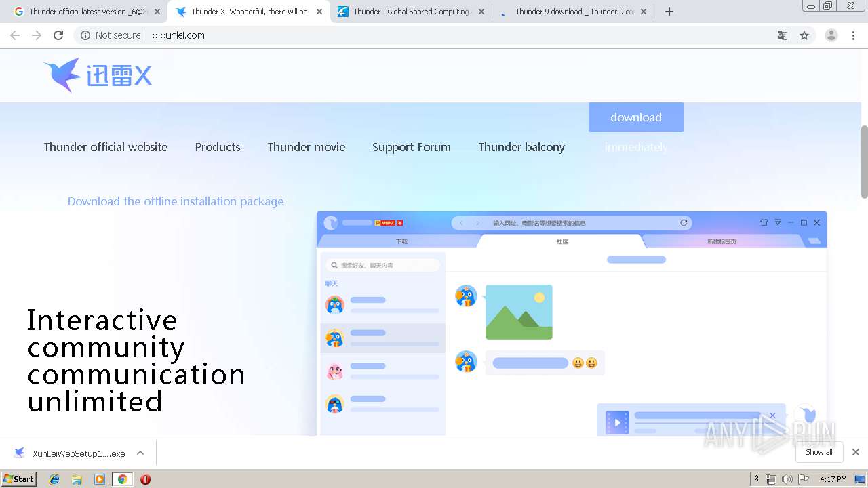Click the mockup shirt skin icon

[764, 222]
